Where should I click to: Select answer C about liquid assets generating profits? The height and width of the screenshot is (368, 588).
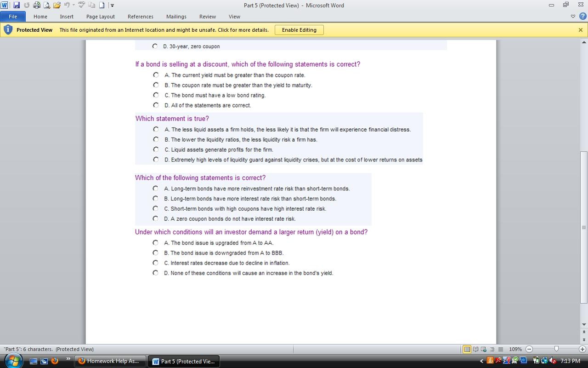click(x=156, y=149)
